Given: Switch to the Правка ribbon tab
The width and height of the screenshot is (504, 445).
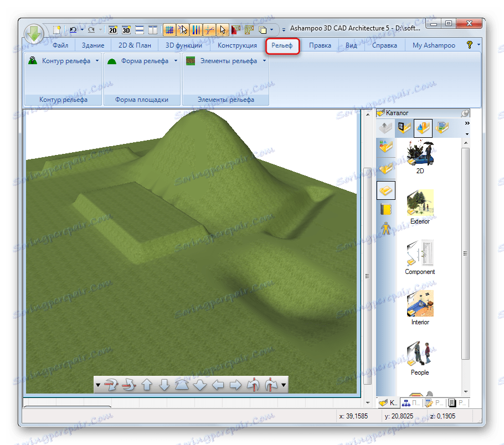Looking at the screenshot, I should [x=320, y=45].
